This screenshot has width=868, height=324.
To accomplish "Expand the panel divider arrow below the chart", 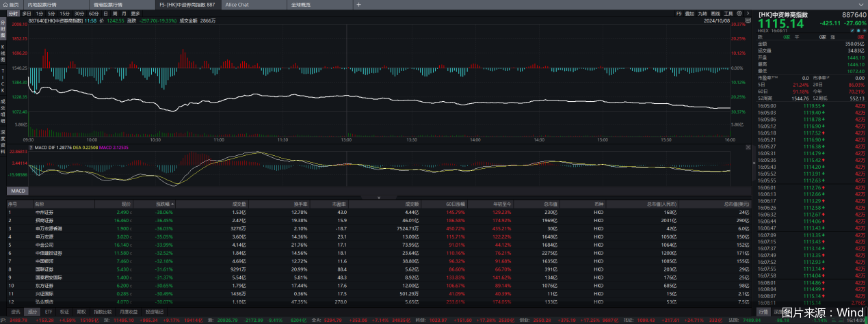I will click(379, 197).
